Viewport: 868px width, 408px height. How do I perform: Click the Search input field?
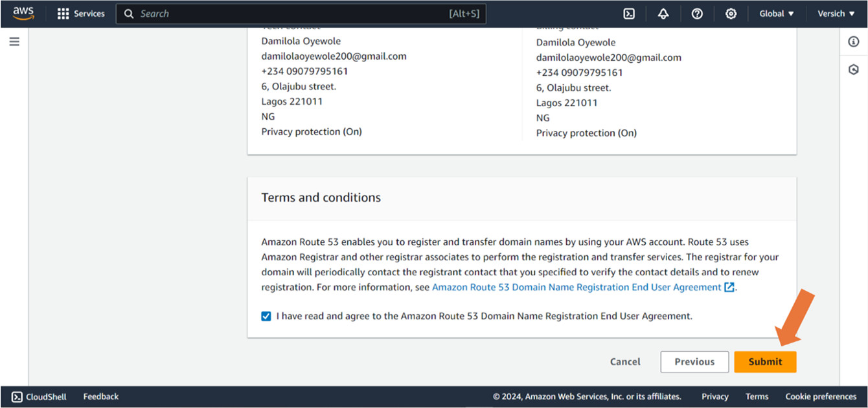point(291,14)
